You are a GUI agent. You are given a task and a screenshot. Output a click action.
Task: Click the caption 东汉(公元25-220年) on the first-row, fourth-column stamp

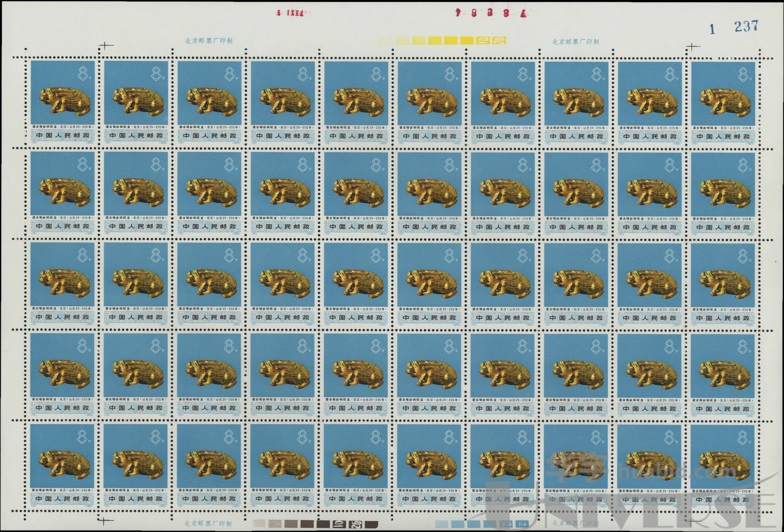click(x=297, y=128)
